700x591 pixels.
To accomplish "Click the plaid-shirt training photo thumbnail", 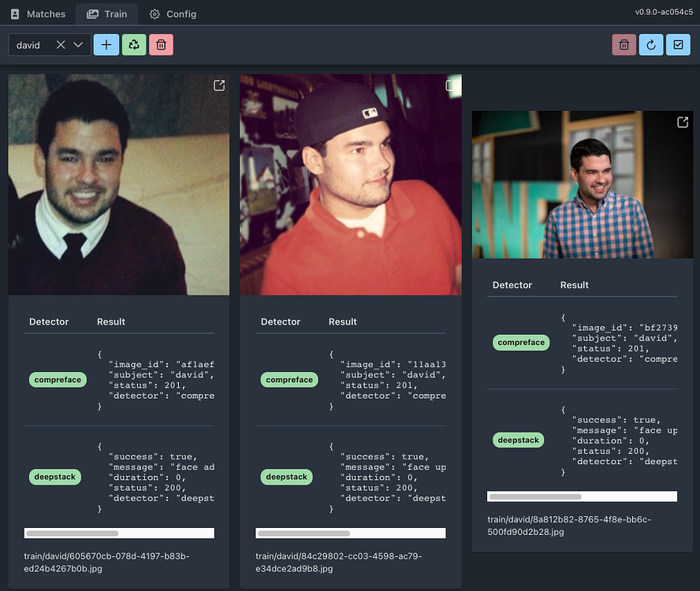I will tap(582, 184).
